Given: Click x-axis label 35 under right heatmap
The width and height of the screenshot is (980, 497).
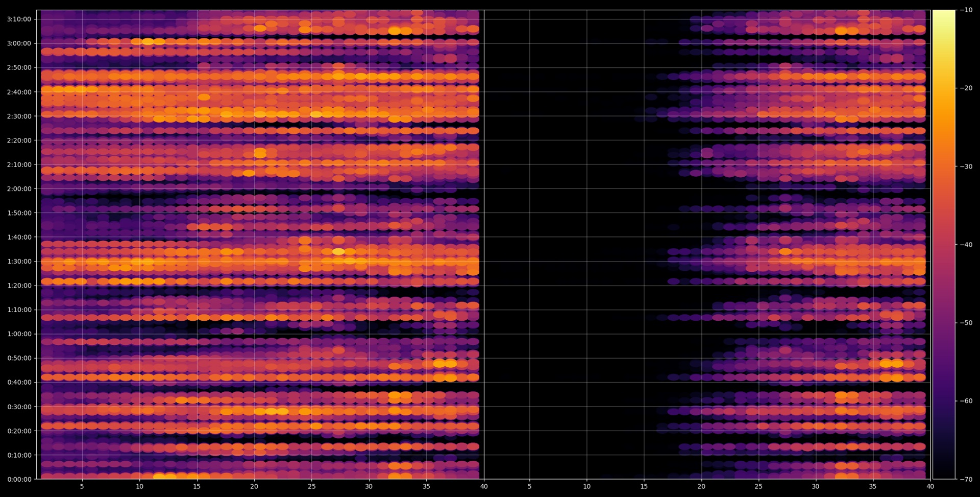Looking at the screenshot, I should click(873, 486).
